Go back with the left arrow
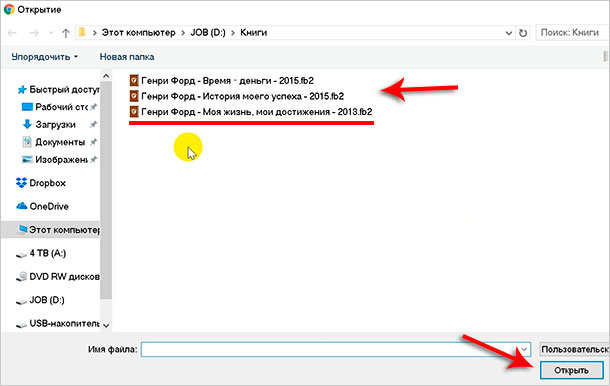Image resolution: width=610 pixels, height=386 pixels. coord(12,33)
